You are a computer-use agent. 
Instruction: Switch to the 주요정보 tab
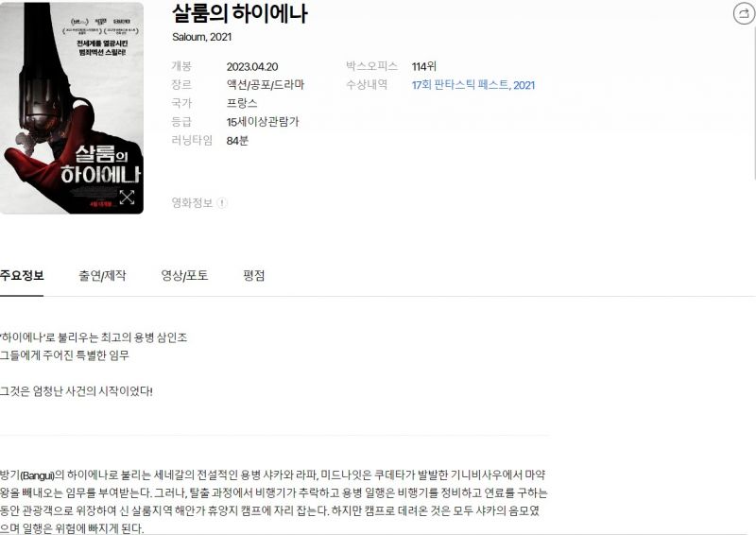pos(22,275)
